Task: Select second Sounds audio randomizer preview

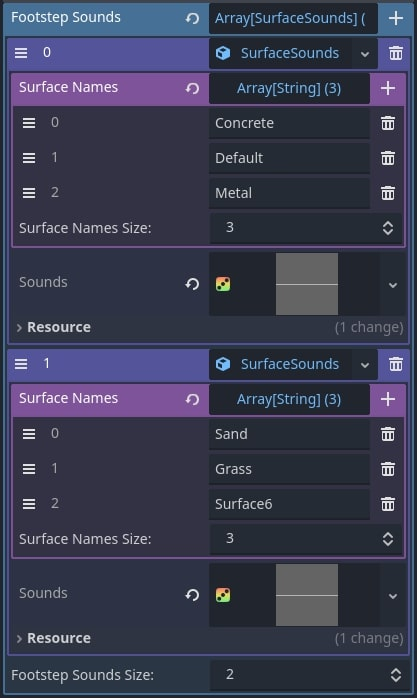Action: click(x=307, y=595)
